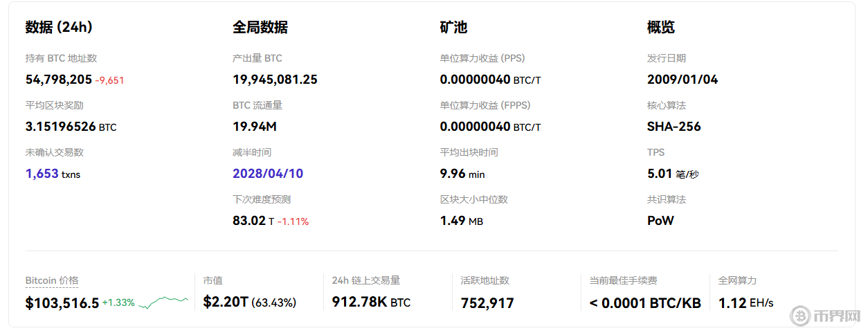
Task: Open the Bitcoin 价格 dotted-underline label
Action: click(52, 280)
